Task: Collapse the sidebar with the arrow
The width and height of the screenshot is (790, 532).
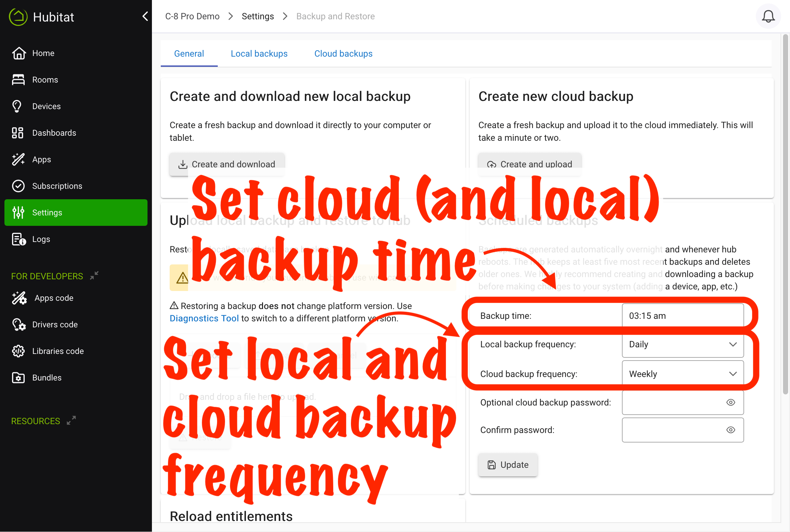Action: tap(145, 16)
